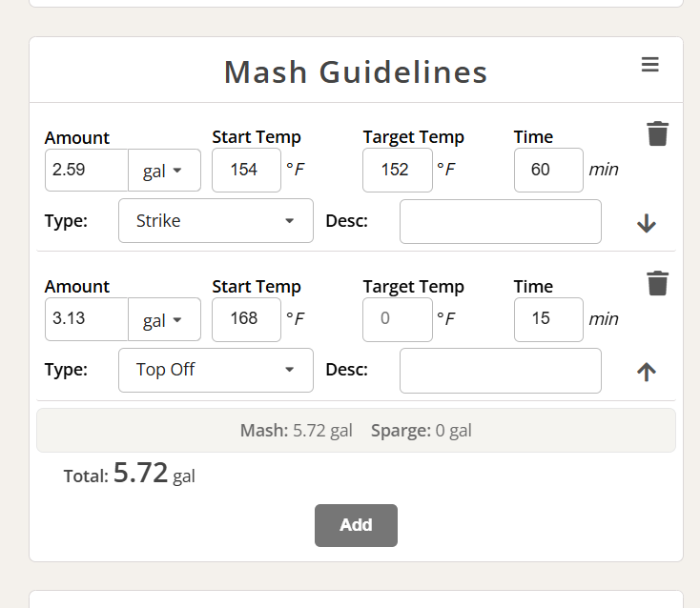Image resolution: width=700 pixels, height=608 pixels.
Task: Open the Mash Guidelines hamburger menu
Action: [x=650, y=65]
